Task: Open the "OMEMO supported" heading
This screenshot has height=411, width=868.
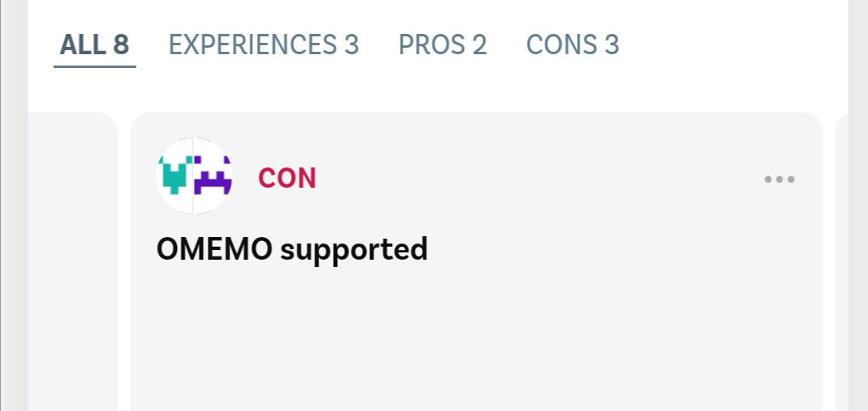Action: point(292,249)
